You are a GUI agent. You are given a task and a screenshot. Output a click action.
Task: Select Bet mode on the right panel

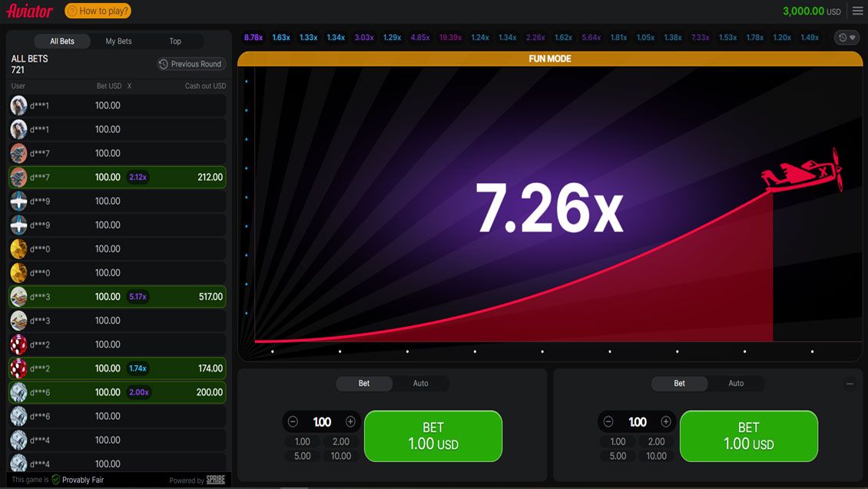click(x=679, y=384)
